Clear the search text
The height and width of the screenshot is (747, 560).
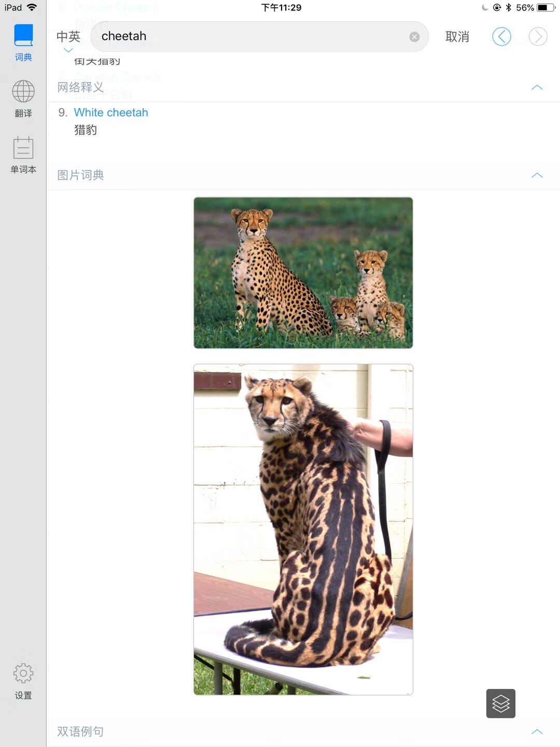click(414, 37)
